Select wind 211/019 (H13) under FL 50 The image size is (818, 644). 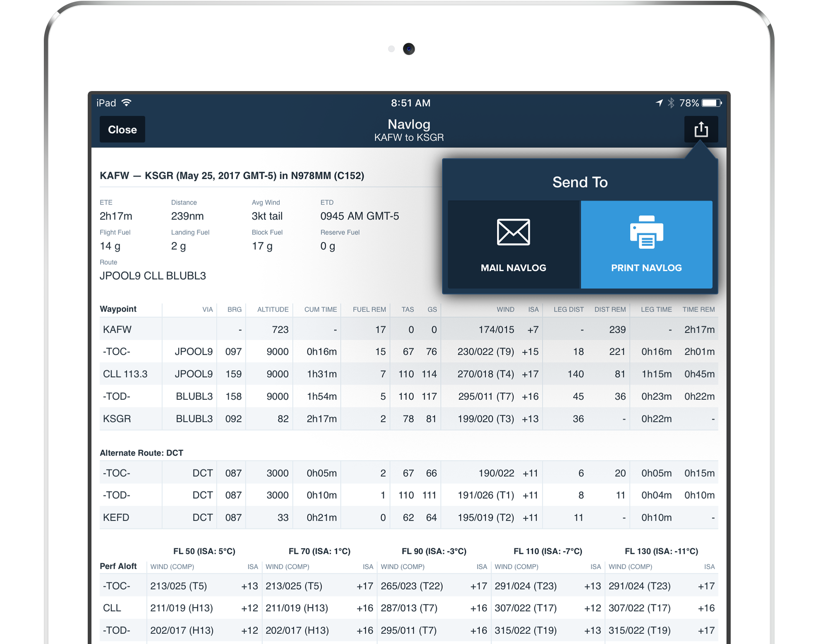[x=182, y=608]
